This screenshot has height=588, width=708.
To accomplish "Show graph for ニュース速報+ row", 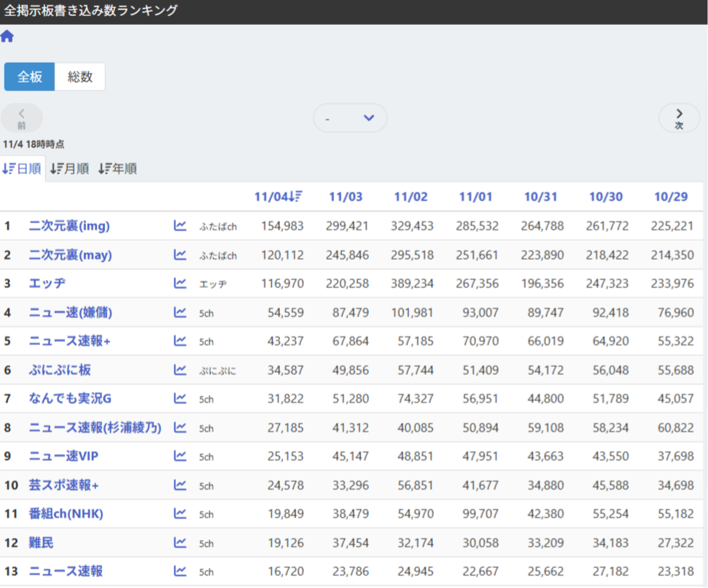I will pyautogui.click(x=180, y=341).
